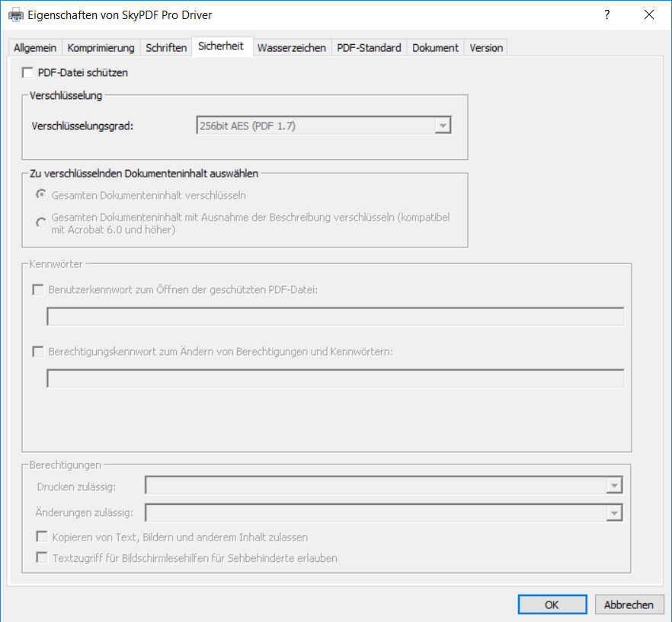Click the Abbrechen button
This screenshot has width=672, height=622.
[629, 604]
